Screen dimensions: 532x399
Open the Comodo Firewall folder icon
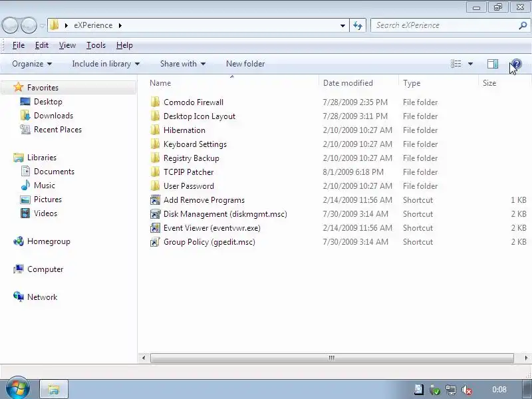point(155,102)
